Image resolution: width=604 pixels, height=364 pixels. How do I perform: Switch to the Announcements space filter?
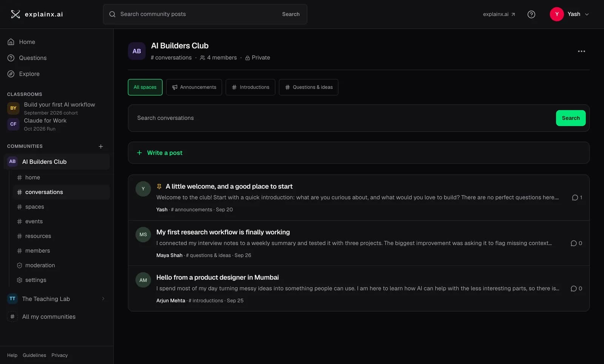point(194,87)
